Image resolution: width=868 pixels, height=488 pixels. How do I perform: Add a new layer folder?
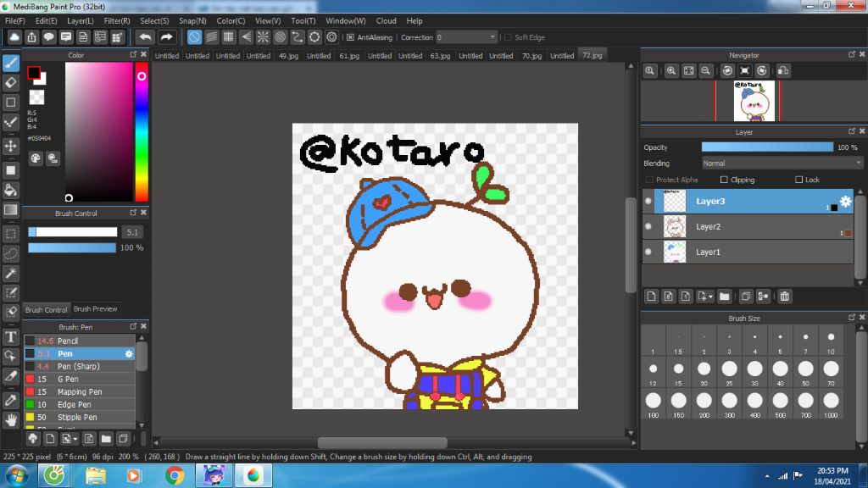pos(724,297)
